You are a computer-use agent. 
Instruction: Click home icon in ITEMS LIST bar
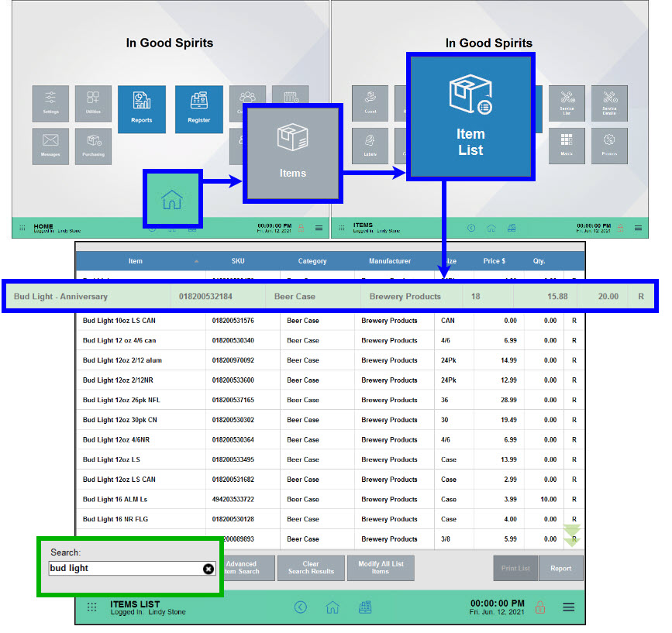pos(333,607)
